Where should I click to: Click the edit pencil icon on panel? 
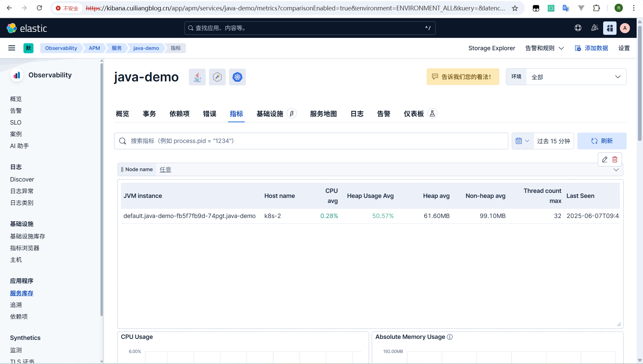click(x=605, y=159)
